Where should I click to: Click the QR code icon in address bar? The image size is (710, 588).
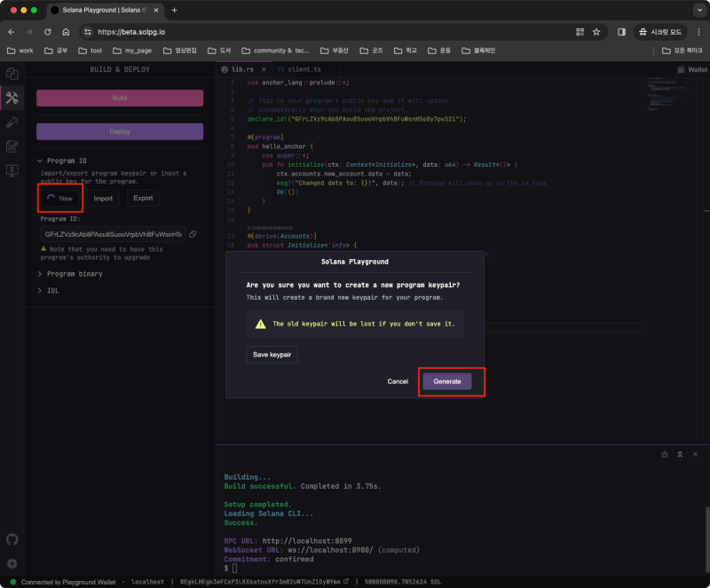click(x=580, y=32)
